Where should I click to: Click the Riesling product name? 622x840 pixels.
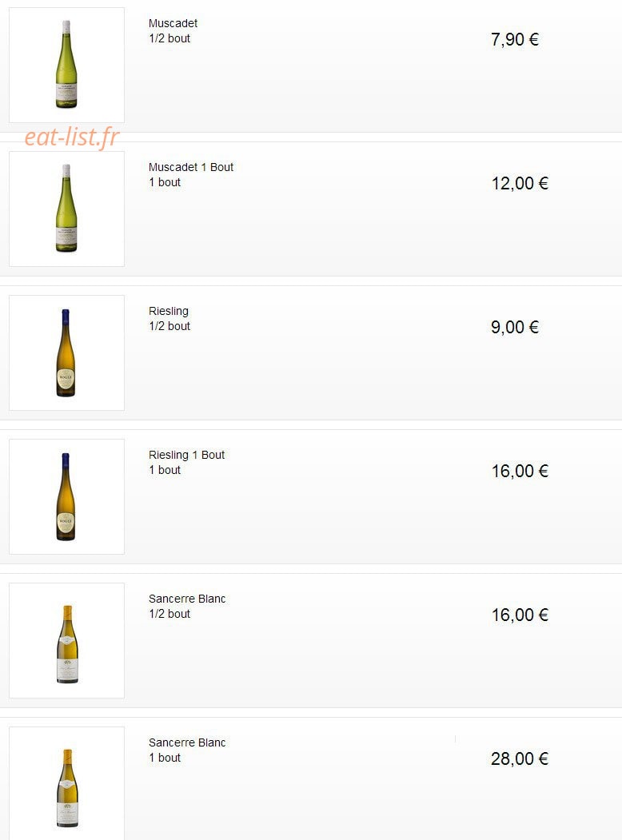point(169,311)
